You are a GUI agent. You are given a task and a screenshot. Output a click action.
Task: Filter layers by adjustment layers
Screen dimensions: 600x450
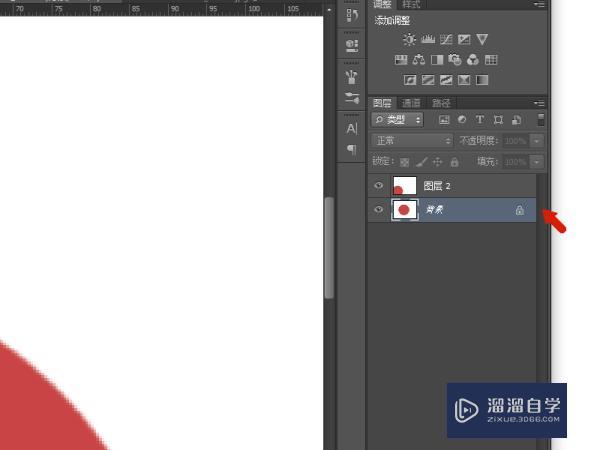coord(462,120)
